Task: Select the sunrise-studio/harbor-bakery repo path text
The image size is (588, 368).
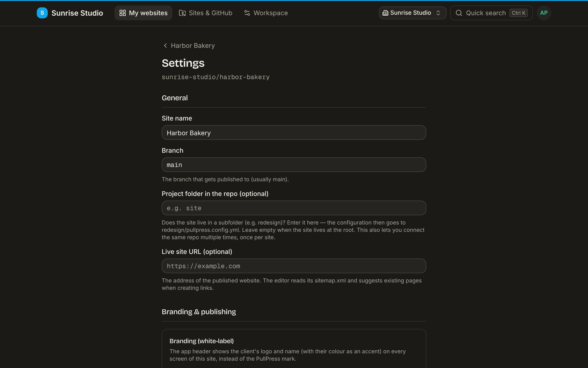Action: point(215,77)
